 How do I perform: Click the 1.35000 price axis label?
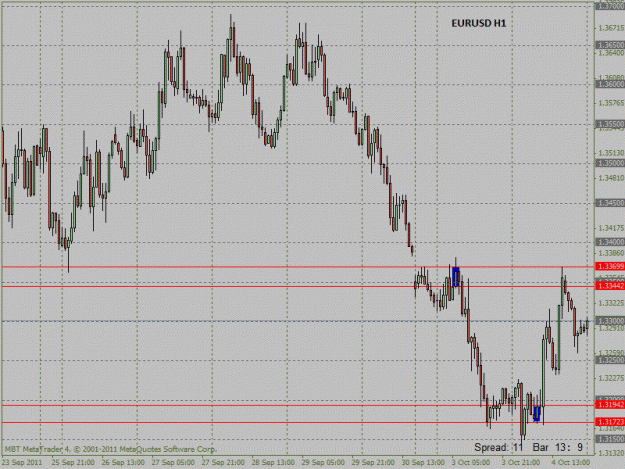pos(610,163)
